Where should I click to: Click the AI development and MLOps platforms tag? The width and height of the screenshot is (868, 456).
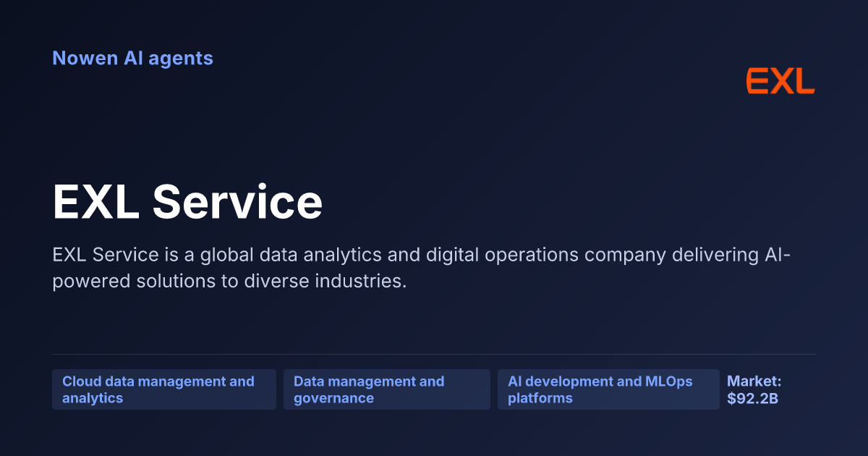(608, 389)
